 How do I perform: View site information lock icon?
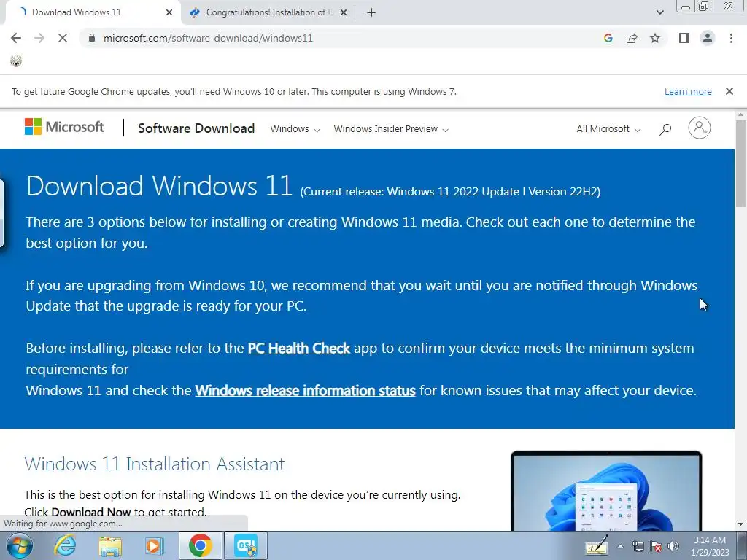coord(92,38)
